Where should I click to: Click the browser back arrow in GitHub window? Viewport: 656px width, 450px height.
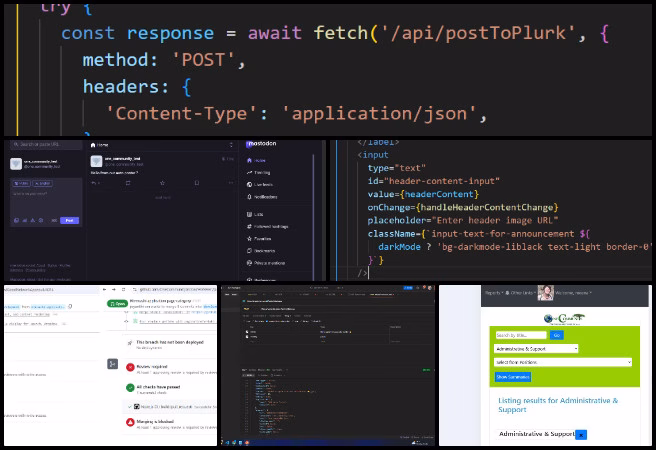(x=105, y=289)
